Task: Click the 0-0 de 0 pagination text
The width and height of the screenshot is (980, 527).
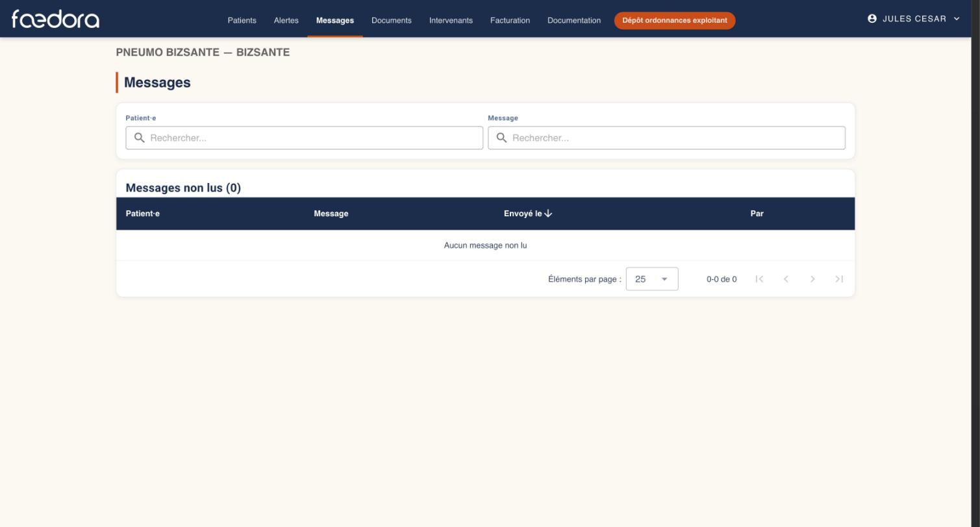Action: tap(722, 279)
